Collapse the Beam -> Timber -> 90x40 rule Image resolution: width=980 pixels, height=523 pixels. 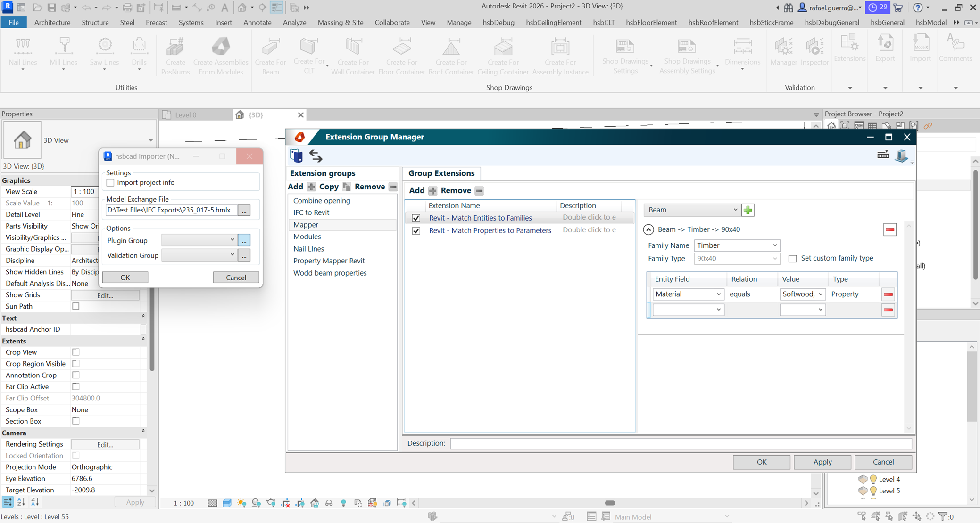pyautogui.click(x=648, y=229)
